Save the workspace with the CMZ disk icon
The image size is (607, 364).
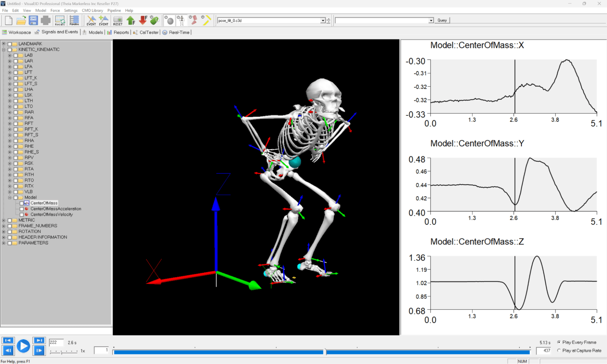33,20
